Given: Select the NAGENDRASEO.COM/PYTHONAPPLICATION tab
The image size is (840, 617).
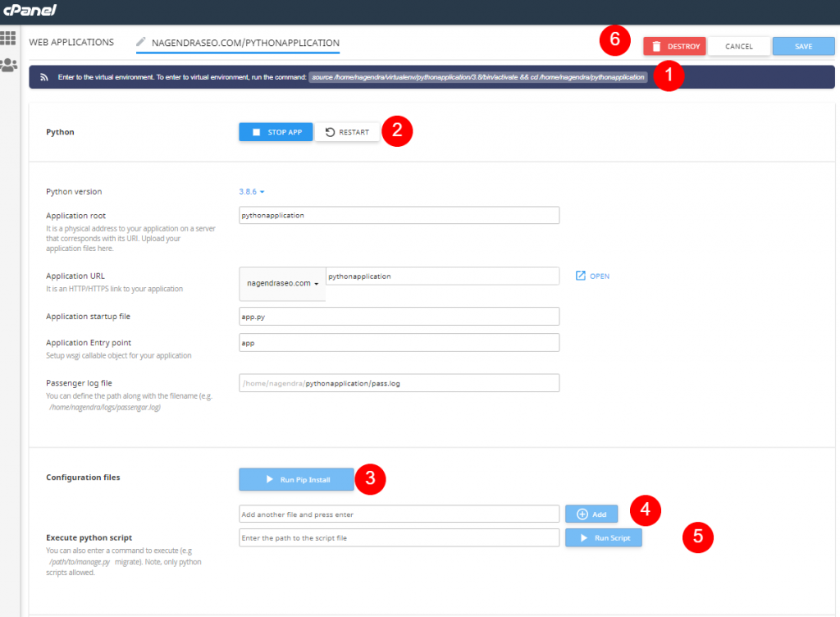Looking at the screenshot, I should pyautogui.click(x=245, y=43).
